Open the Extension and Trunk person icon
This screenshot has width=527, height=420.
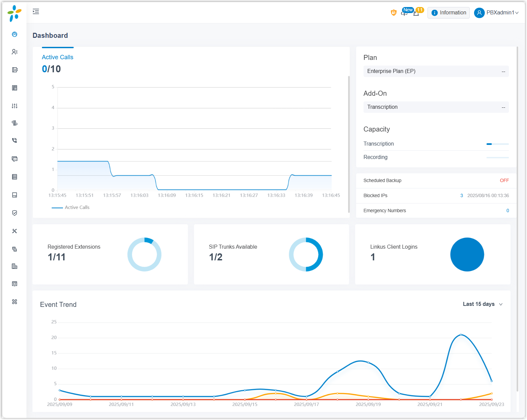14,52
